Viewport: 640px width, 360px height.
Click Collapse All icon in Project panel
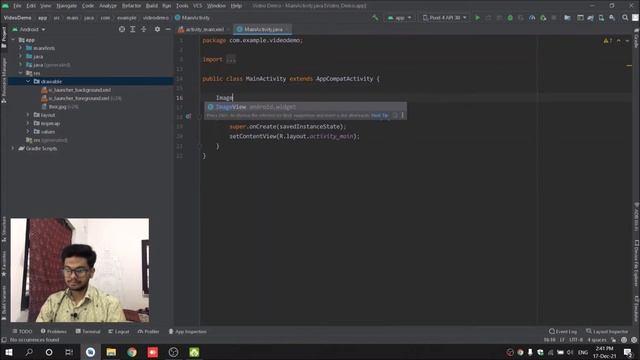[144, 29]
